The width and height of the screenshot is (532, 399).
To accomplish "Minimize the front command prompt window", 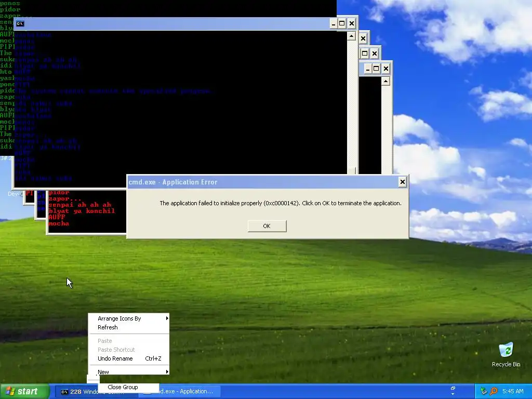I will coord(334,24).
